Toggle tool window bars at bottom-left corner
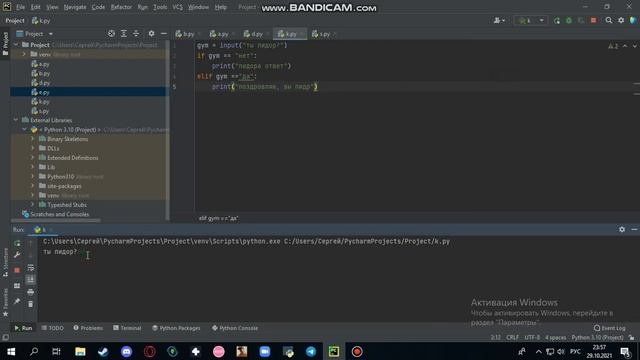 click(x=5, y=338)
